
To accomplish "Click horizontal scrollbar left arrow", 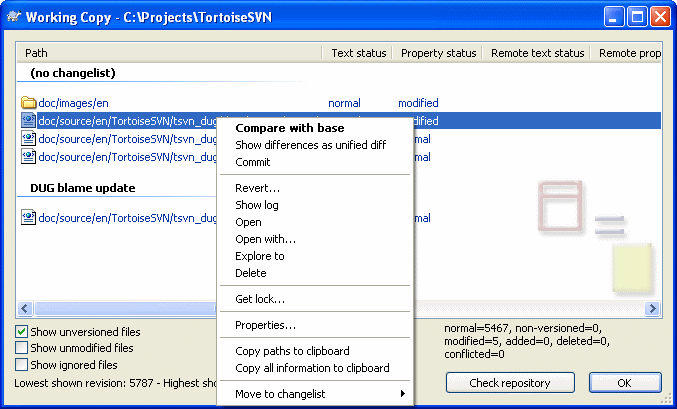I will click(x=25, y=308).
